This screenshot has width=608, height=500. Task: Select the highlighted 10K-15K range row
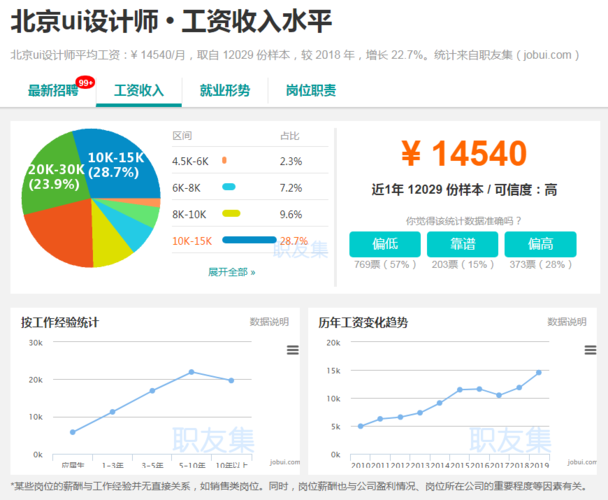click(x=250, y=241)
